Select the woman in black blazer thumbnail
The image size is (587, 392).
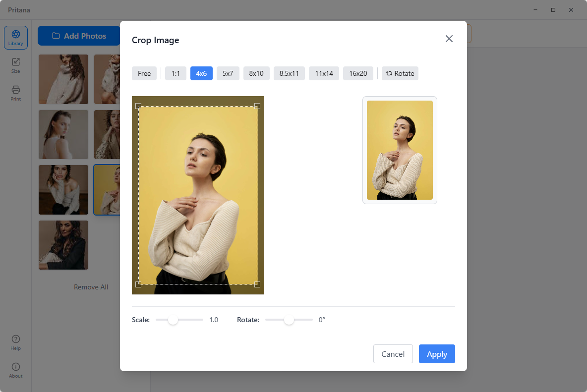point(63,245)
